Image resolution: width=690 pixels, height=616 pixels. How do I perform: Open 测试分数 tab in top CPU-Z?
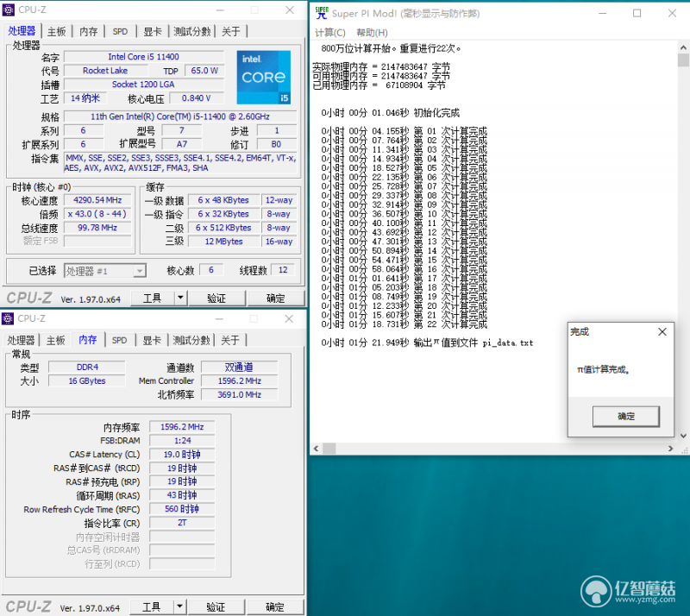click(191, 32)
